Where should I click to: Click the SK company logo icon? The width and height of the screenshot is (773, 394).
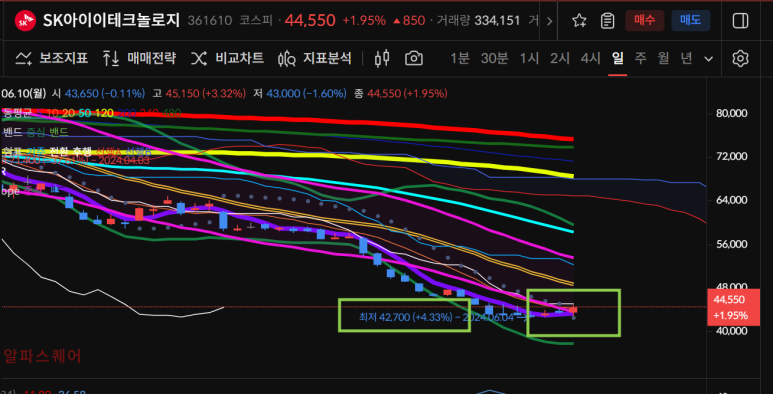pyautogui.click(x=25, y=21)
